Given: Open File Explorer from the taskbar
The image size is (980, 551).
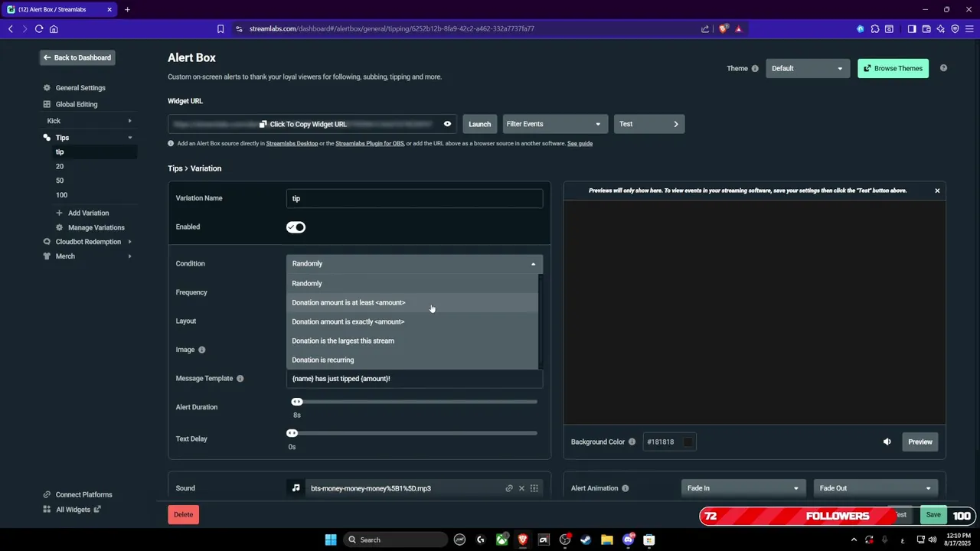Looking at the screenshot, I should [607, 540].
